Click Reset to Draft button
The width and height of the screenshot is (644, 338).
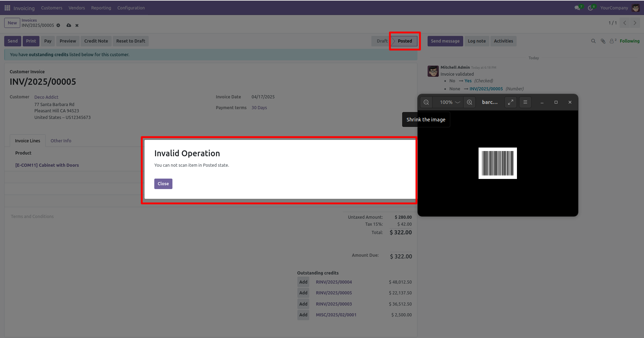click(131, 41)
